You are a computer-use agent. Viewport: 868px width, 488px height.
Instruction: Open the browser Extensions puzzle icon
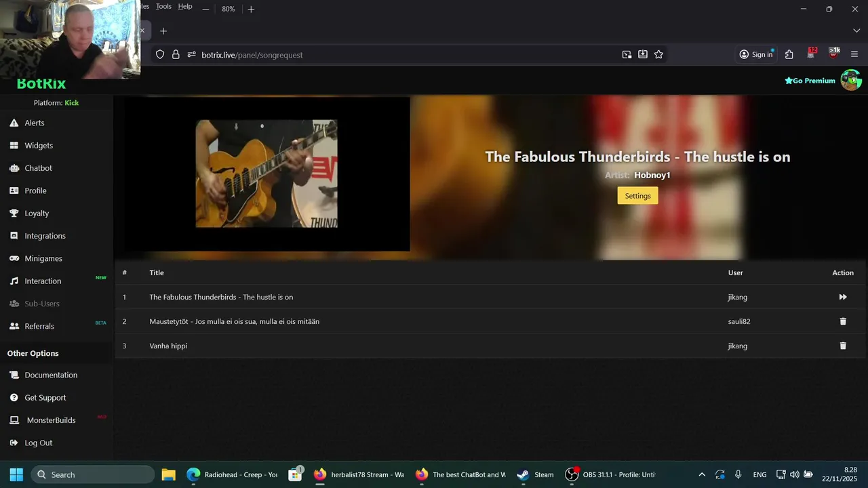789,55
